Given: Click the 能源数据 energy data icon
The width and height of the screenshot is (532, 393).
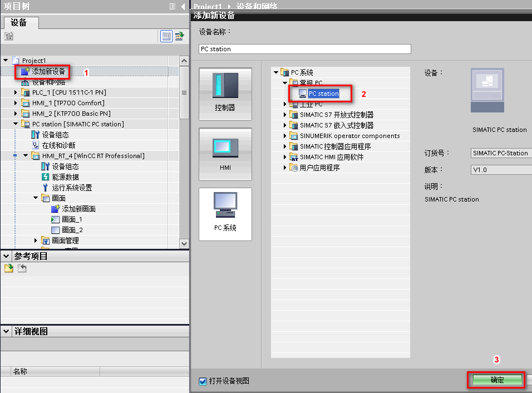Looking at the screenshot, I should 45,177.
